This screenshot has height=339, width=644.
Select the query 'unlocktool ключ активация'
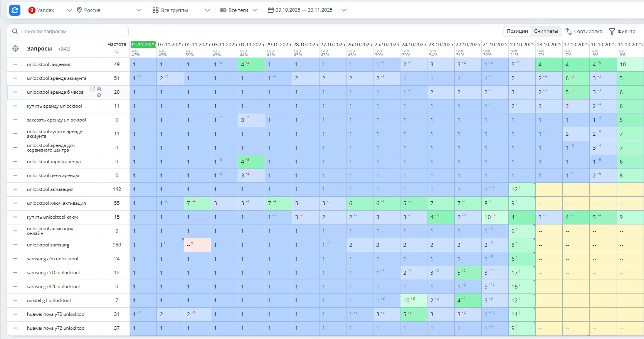[56, 203]
